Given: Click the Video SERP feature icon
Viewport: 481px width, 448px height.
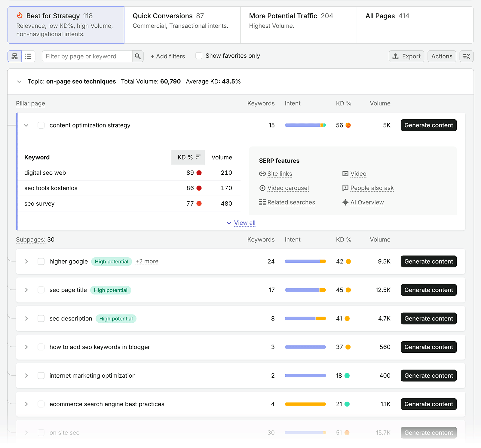Looking at the screenshot, I should coord(345,174).
